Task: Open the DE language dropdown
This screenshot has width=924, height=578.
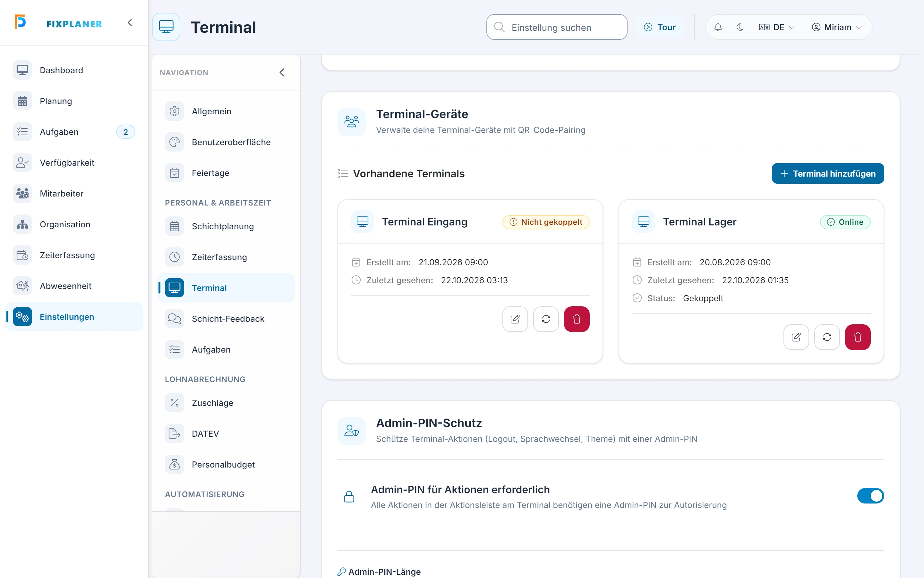Action: 777,27
